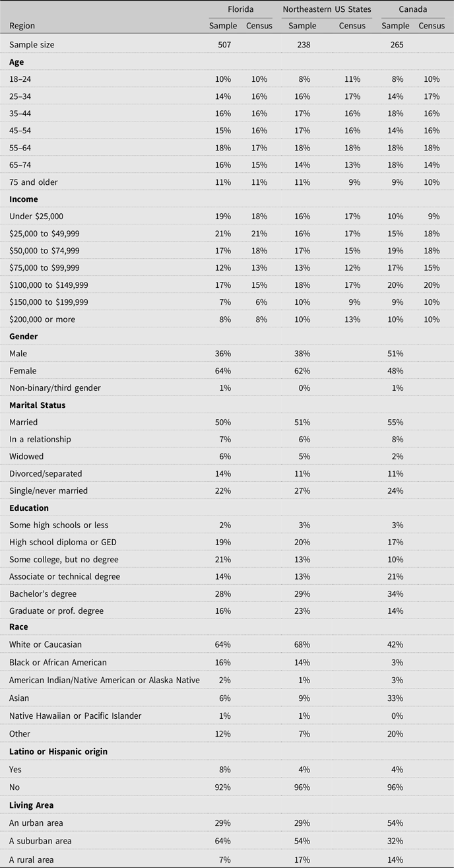
Task: Select the Latino or Hispanic origin heading
Action: (58, 752)
